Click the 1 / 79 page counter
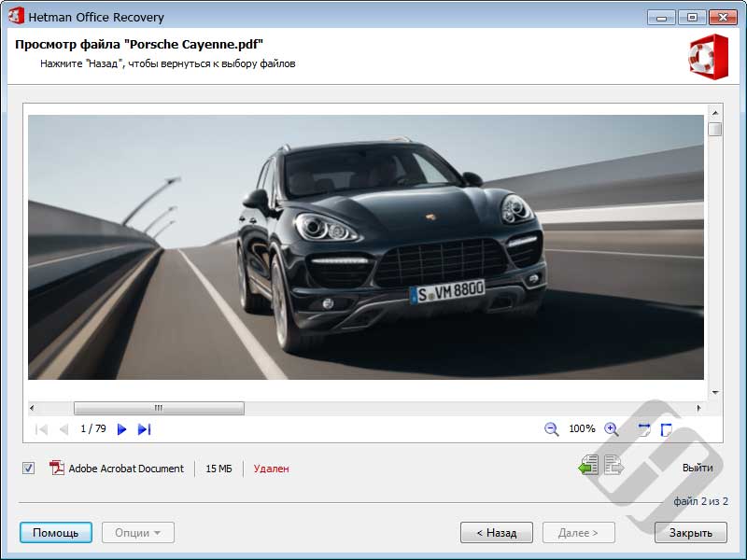Viewport: 747px width, 560px height. click(x=93, y=429)
